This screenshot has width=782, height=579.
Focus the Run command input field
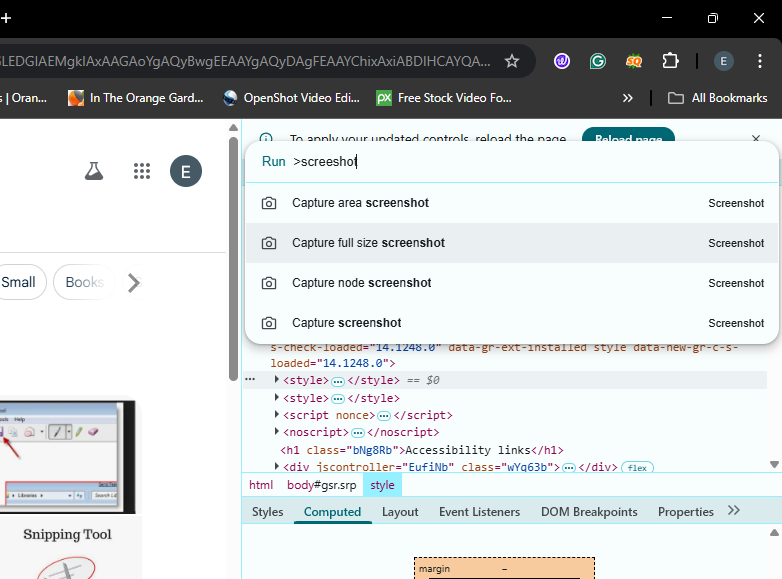pyautogui.click(x=512, y=162)
